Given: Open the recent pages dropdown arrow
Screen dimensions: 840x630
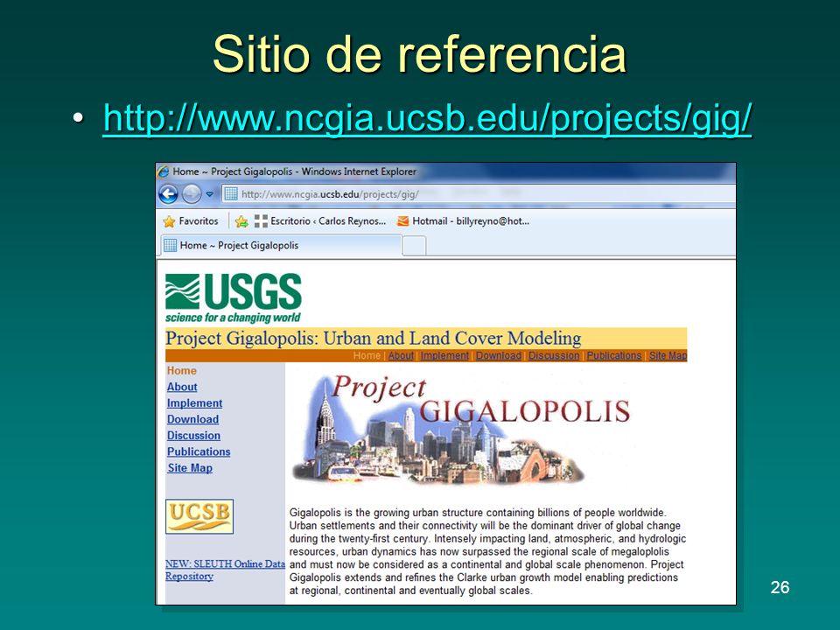Looking at the screenshot, I should pos(209,194).
